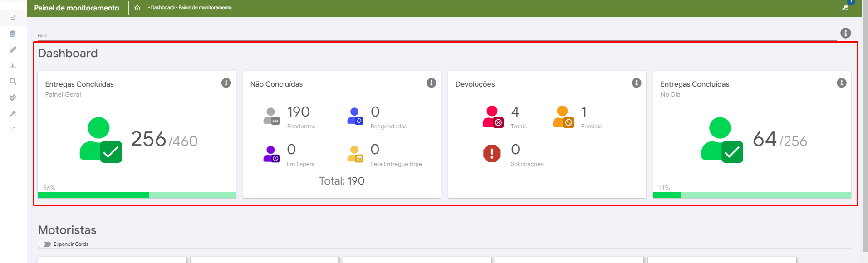Click the magnifier search sidebar icon
Image resolution: width=868 pixels, height=263 pixels.
(x=13, y=82)
